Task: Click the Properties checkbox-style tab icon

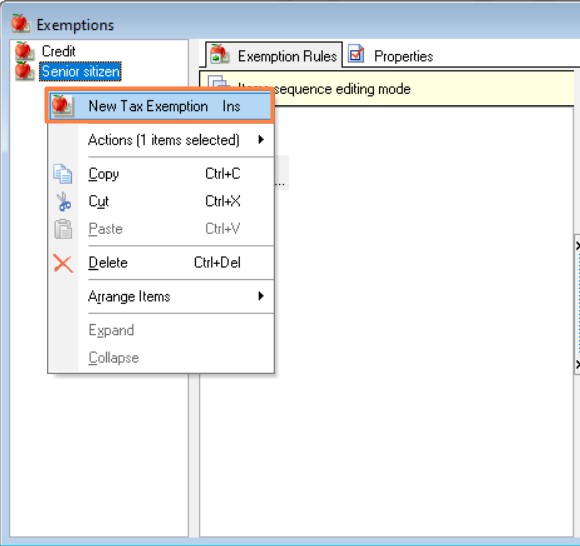Action: [356, 54]
